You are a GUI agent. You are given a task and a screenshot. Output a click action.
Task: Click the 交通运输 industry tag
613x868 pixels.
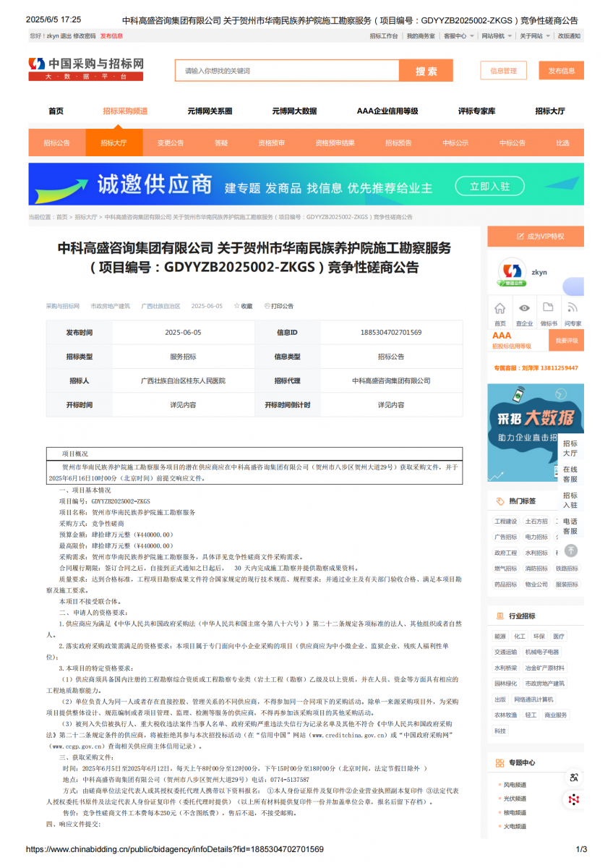click(x=506, y=652)
